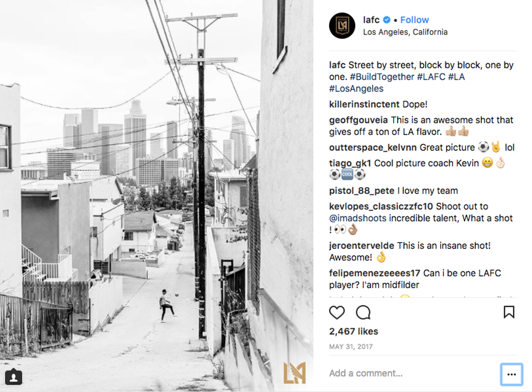Open the lafc username in the header
This screenshot has width=532, height=392.
point(371,20)
